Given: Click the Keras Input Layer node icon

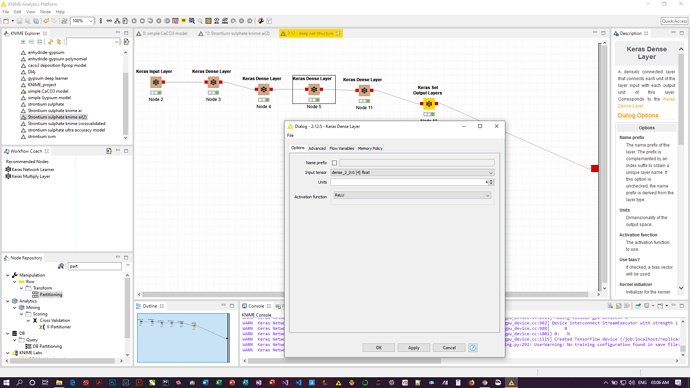Looking at the screenshot, I should (156, 82).
